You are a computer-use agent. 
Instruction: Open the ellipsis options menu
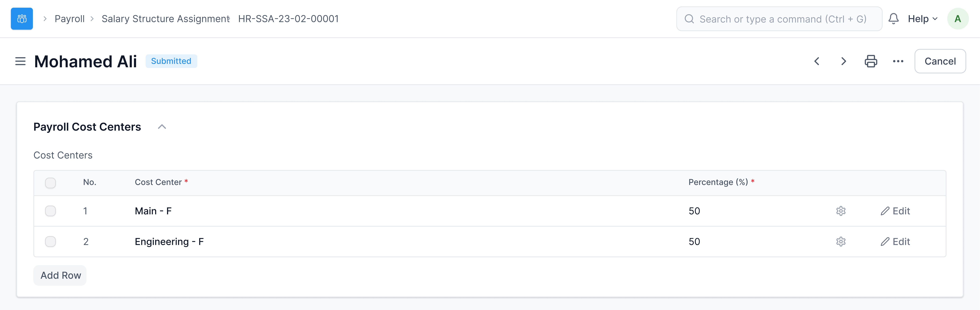pos(898,61)
